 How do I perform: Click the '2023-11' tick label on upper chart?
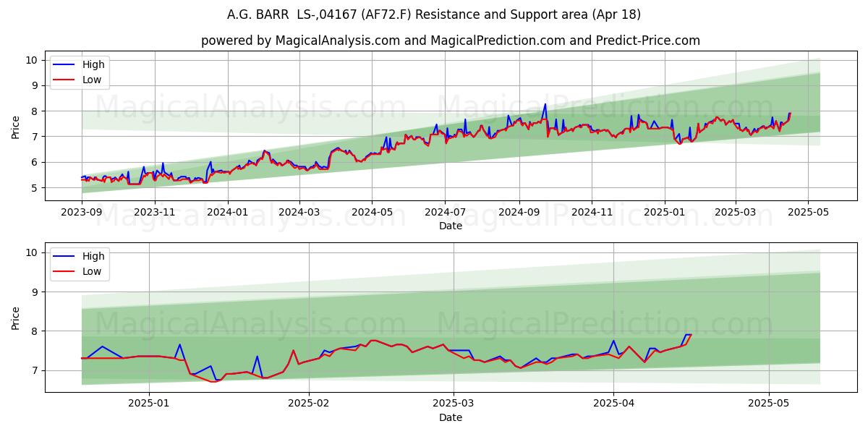[x=155, y=213]
